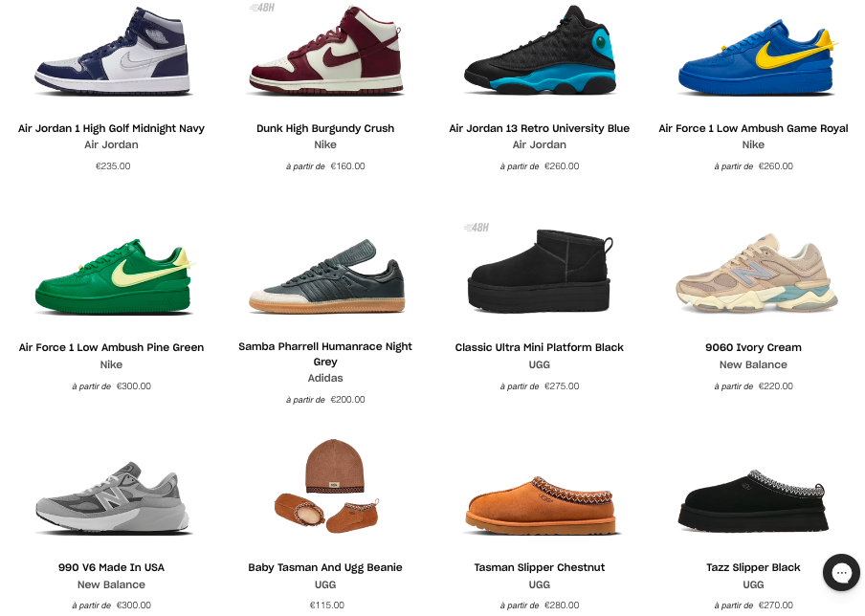View the New Balance 9060 Ivory Cream photo

[x=757, y=274]
